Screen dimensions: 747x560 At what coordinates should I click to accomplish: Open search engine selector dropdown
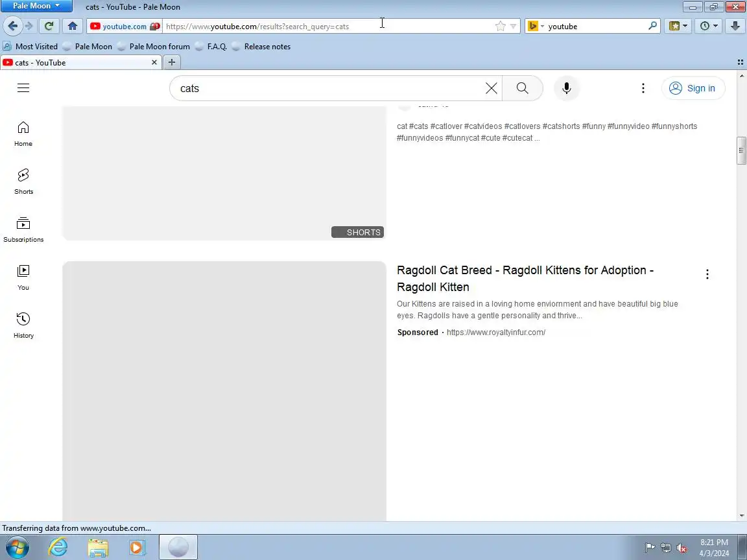(x=536, y=26)
